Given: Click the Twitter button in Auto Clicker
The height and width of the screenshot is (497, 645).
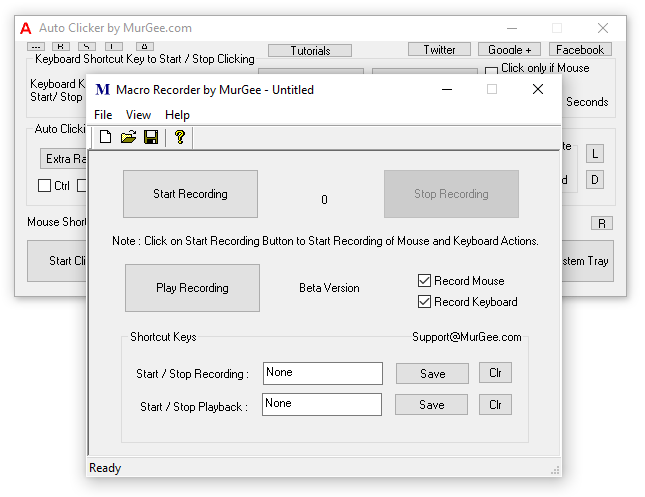Looking at the screenshot, I should coord(439,49).
